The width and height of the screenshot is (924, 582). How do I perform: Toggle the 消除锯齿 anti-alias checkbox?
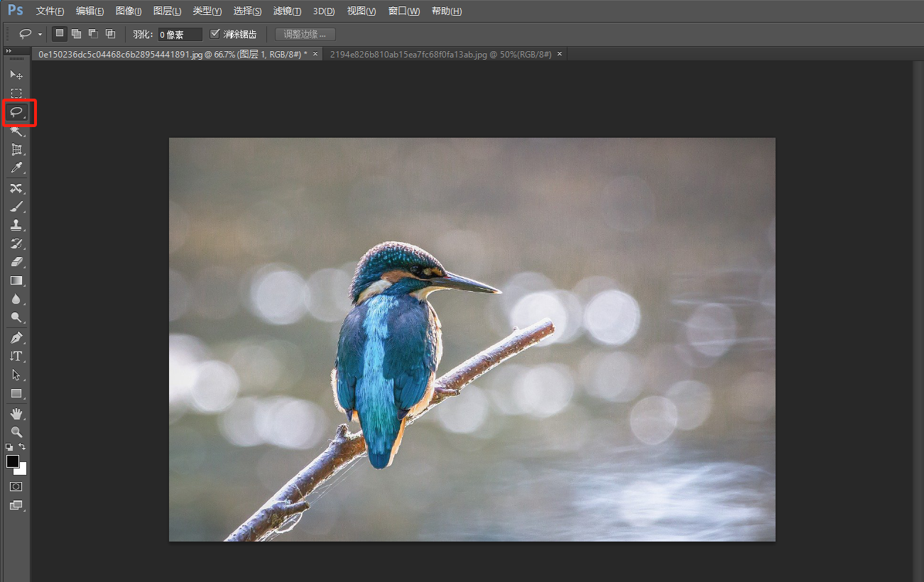coord(216,34)
